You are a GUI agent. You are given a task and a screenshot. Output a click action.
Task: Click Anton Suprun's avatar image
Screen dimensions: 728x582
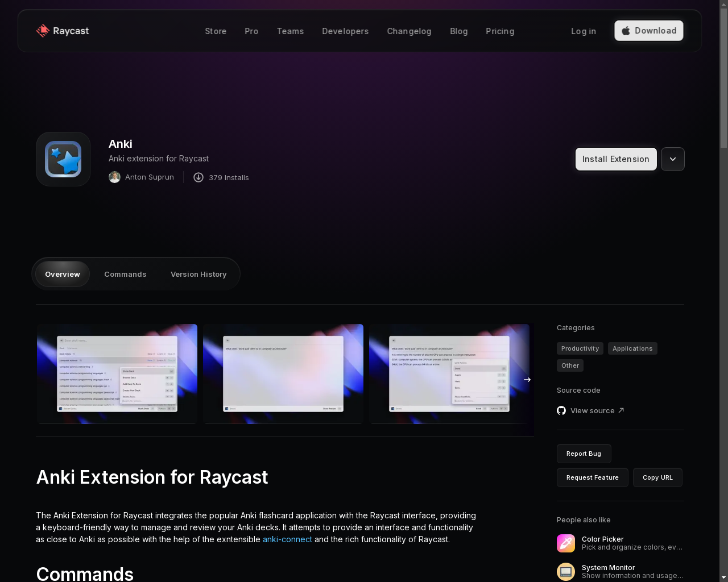[114, 177]
